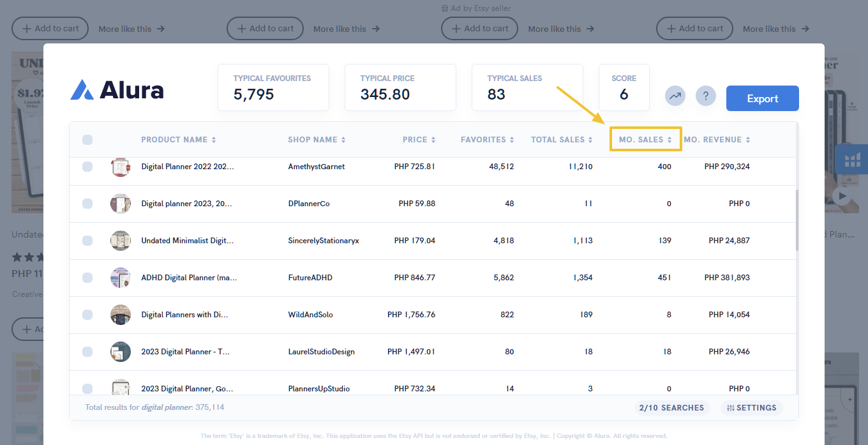Click the SincerelyStationaryx shop name
This screenshot has width=868, height=445.
pos(324,241)
